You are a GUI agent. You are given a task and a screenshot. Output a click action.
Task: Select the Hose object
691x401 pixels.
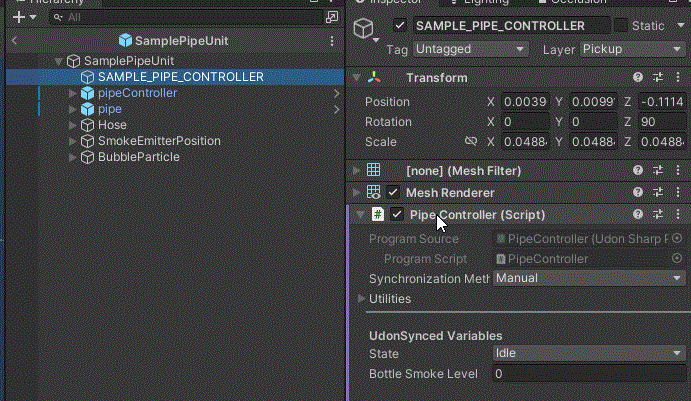point(112,125)
